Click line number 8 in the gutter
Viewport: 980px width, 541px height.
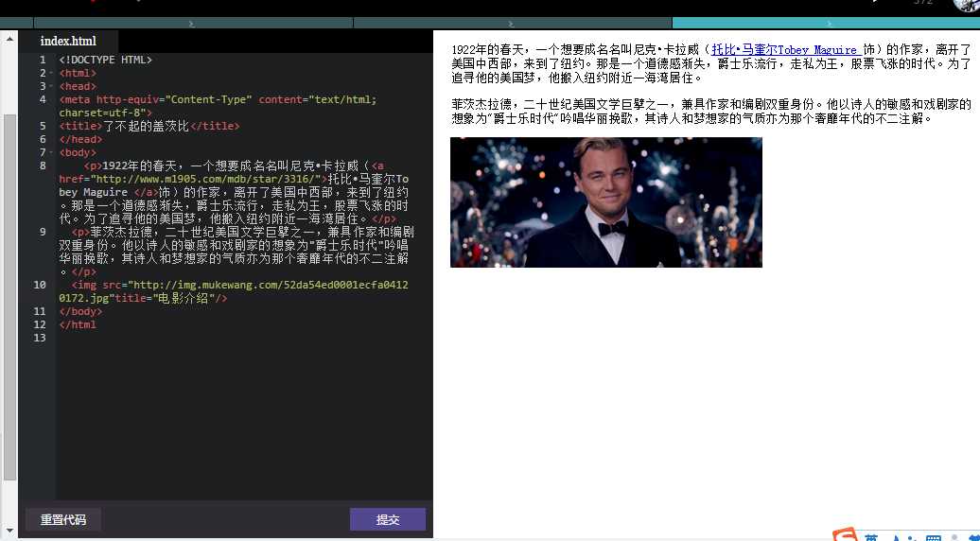pos(43,166)
